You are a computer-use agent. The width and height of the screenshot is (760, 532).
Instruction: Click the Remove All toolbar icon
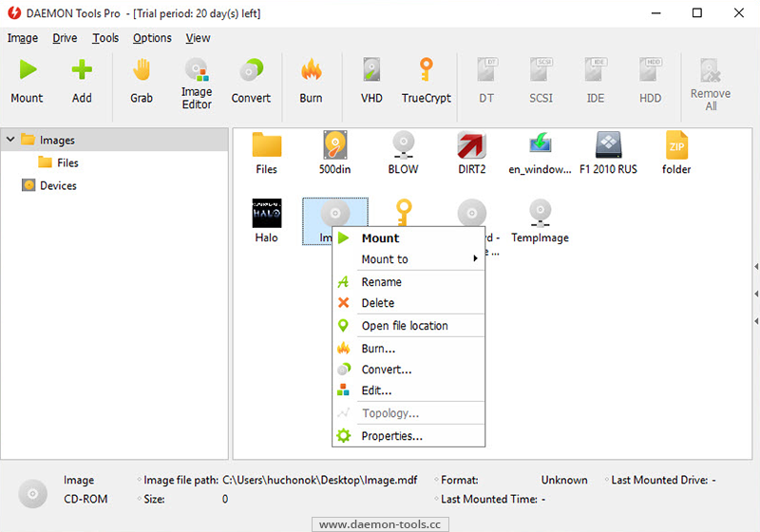click(x=711, y=70)
